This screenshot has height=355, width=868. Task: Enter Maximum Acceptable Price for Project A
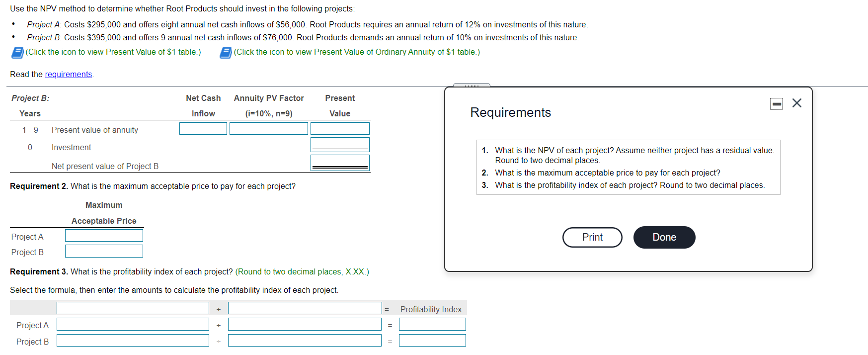tap(103, 235)
